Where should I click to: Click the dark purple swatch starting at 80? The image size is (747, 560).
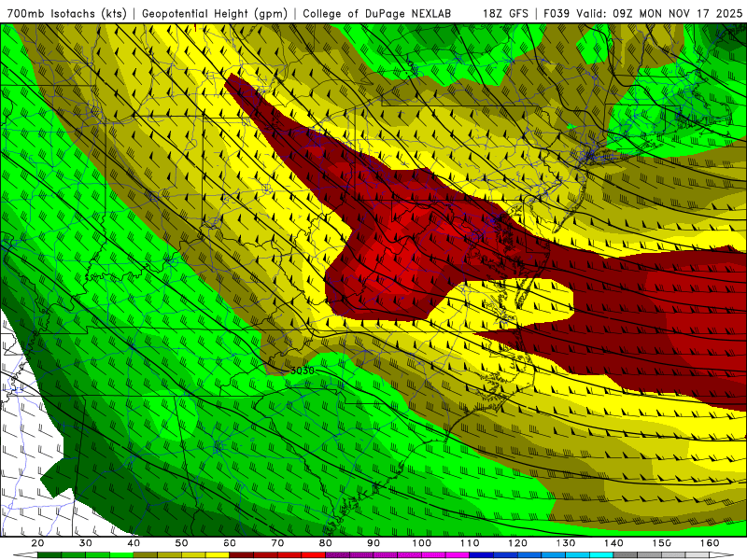pos(337,554)
